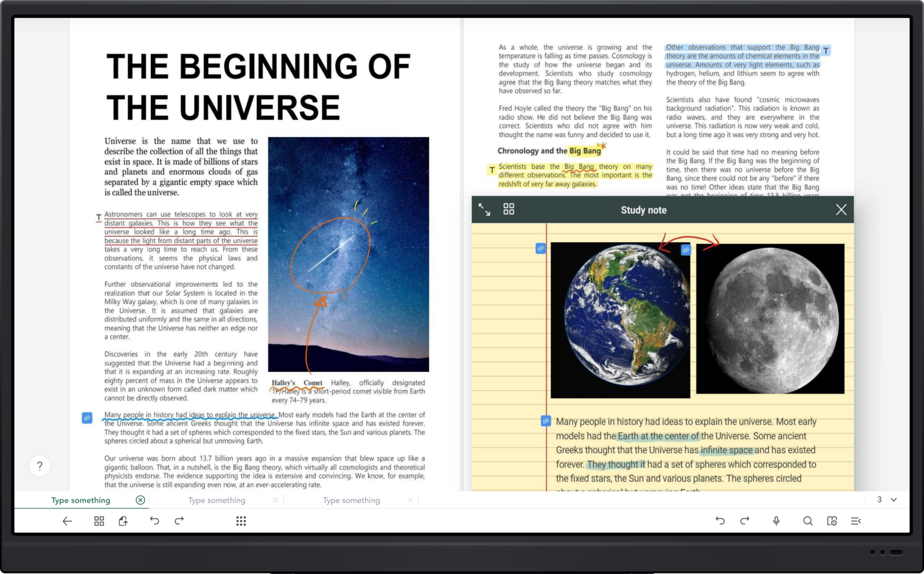Click the right-side redo arrow

[745, 521]
